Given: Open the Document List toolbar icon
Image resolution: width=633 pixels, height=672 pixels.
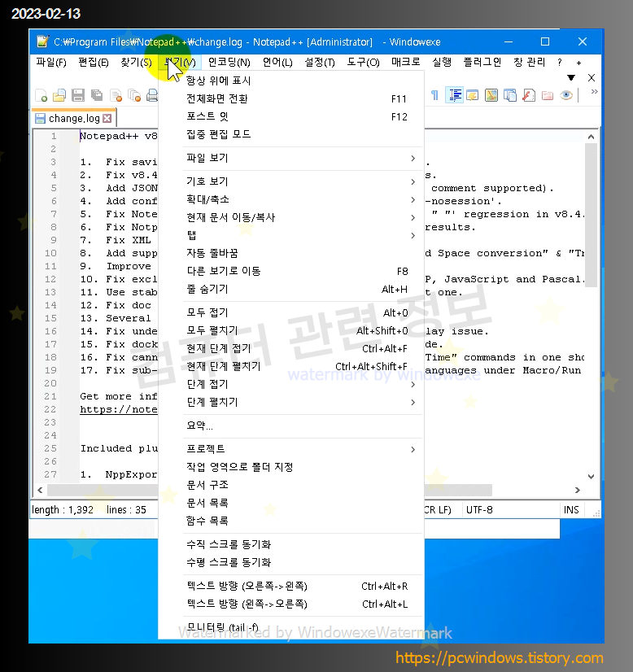Looking at the screenshot, I should [x=510, y=95].
